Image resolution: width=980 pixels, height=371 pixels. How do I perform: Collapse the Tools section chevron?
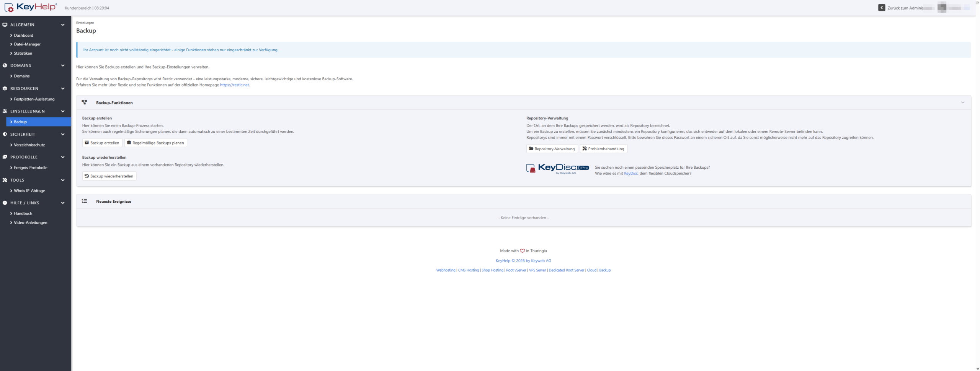pyautogui.click(x=63, y=180)
